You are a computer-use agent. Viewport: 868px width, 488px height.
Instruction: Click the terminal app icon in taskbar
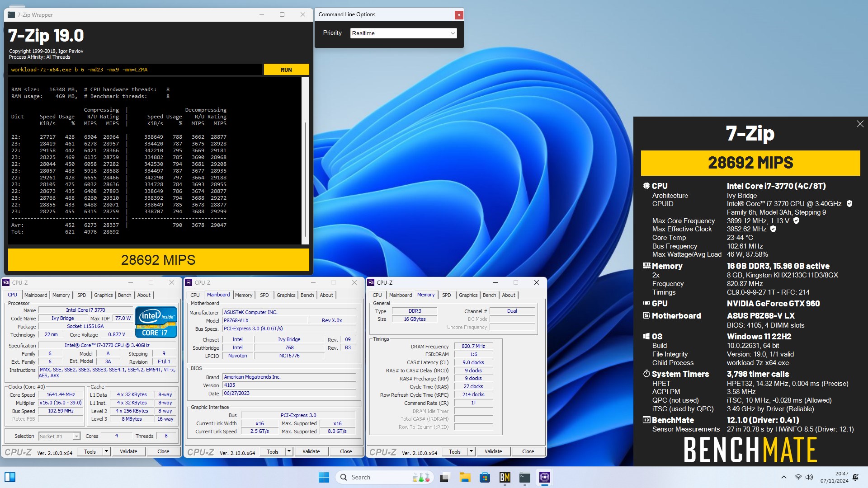(524, 477)
